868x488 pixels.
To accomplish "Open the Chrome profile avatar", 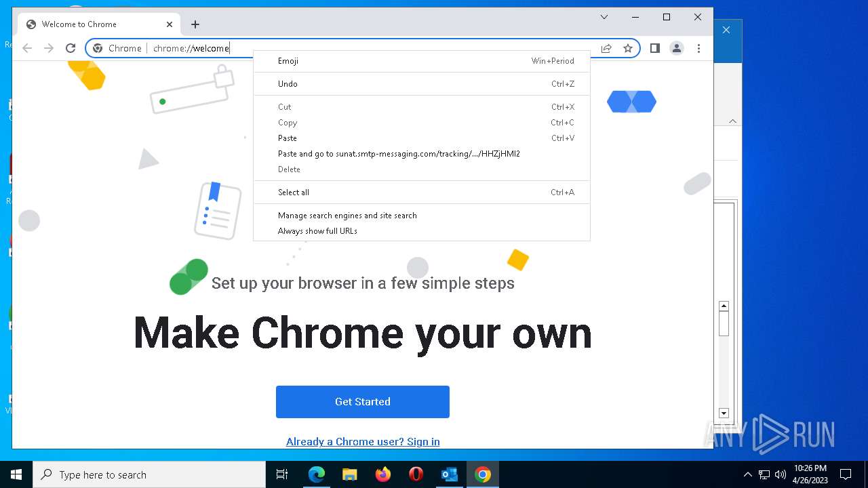I will point(677,48).
